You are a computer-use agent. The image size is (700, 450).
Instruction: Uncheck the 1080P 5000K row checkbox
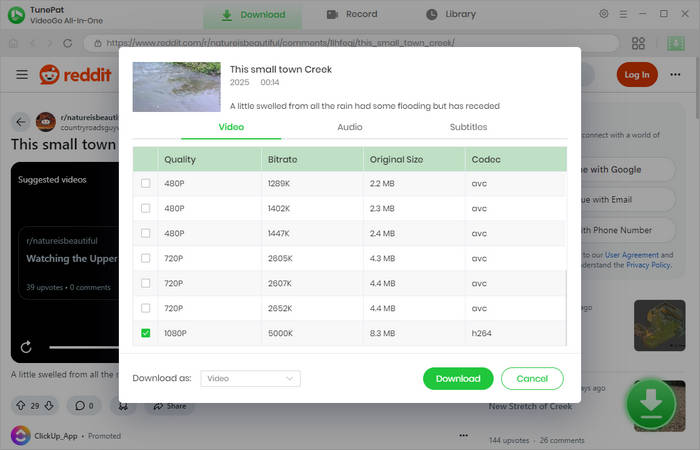[x=146, y=333]
